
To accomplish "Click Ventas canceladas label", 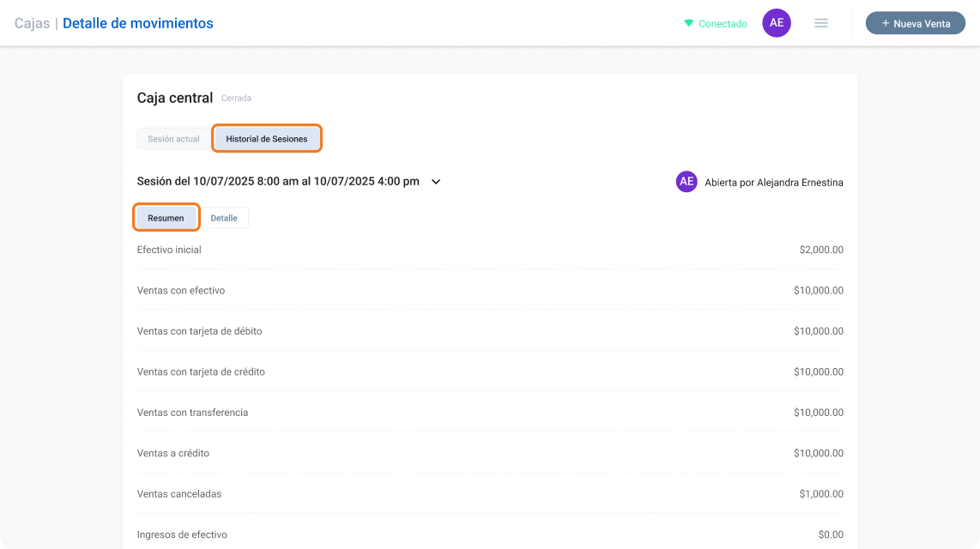I will click(x=178, y=494).
